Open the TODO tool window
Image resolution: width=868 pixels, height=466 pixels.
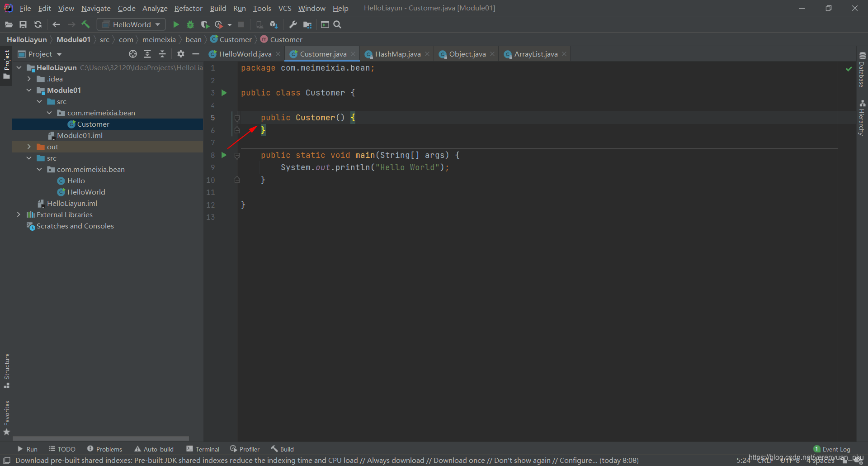click(62, 449)
